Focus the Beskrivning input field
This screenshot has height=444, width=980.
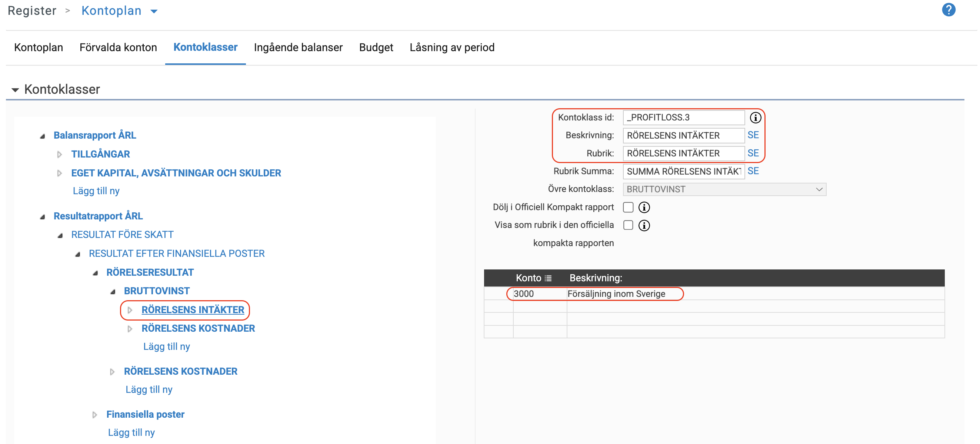click(x=684, y=136)
